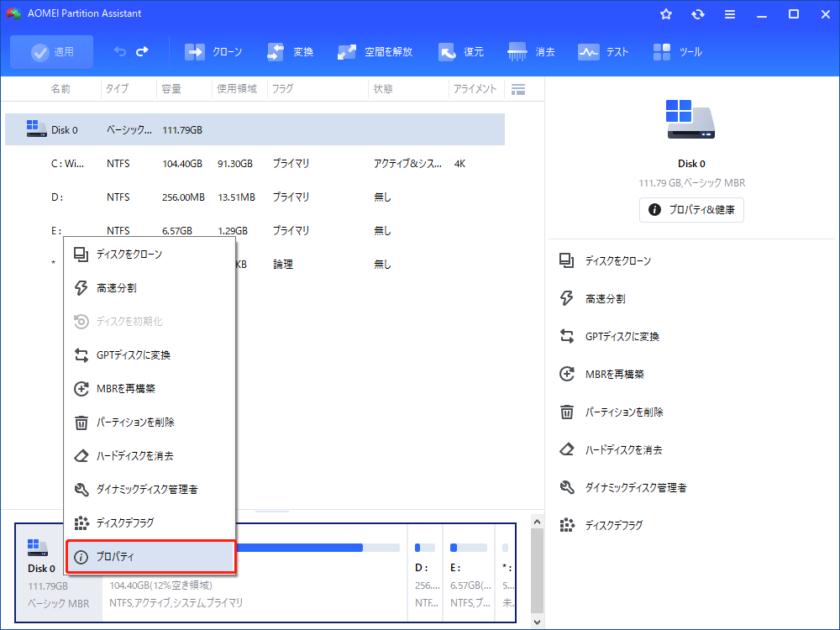The height and width of the screenshot is (630, 840).
Task: Choose MBRを再構築 in the context menu
Action: click(x=150, y=388)
